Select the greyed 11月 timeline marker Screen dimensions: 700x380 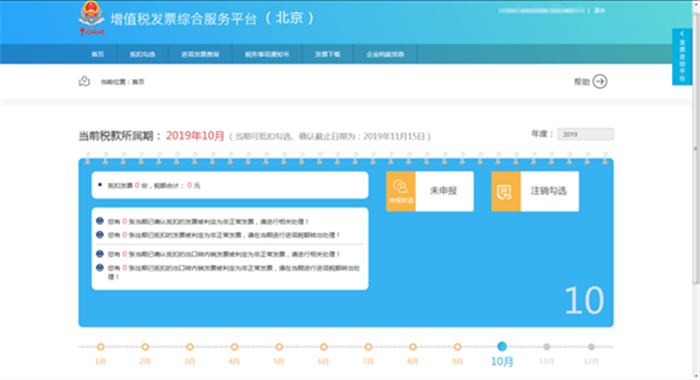pos(547,347)
